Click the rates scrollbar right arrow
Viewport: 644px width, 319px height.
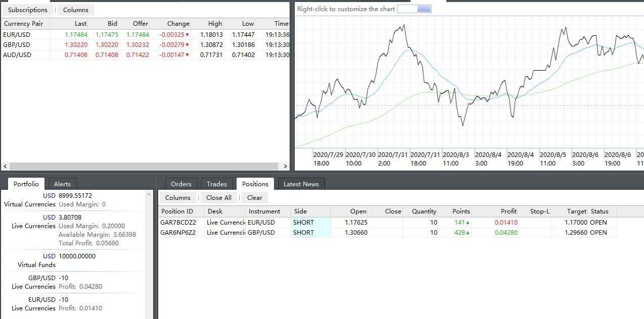(x=285, y=166)
